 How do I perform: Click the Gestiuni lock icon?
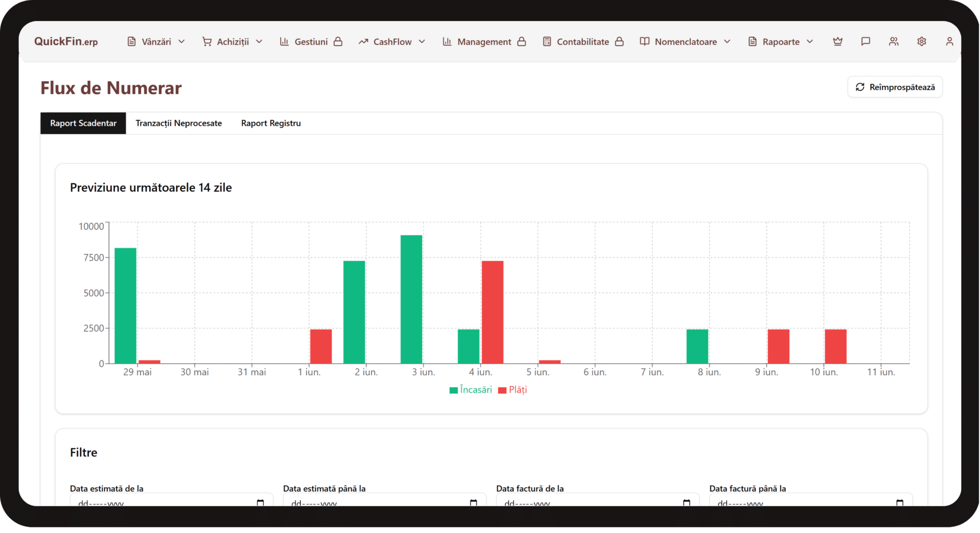338,41
